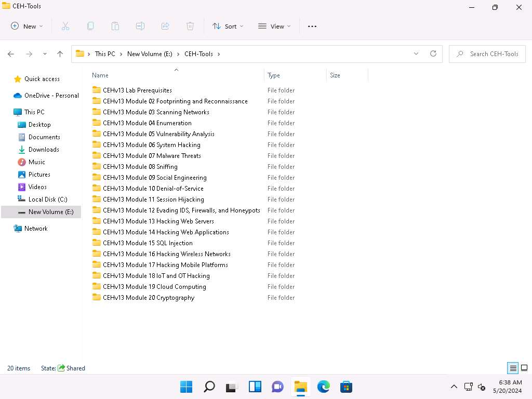
Task: Expand the address bar history chevron
Action: point(416,54)
